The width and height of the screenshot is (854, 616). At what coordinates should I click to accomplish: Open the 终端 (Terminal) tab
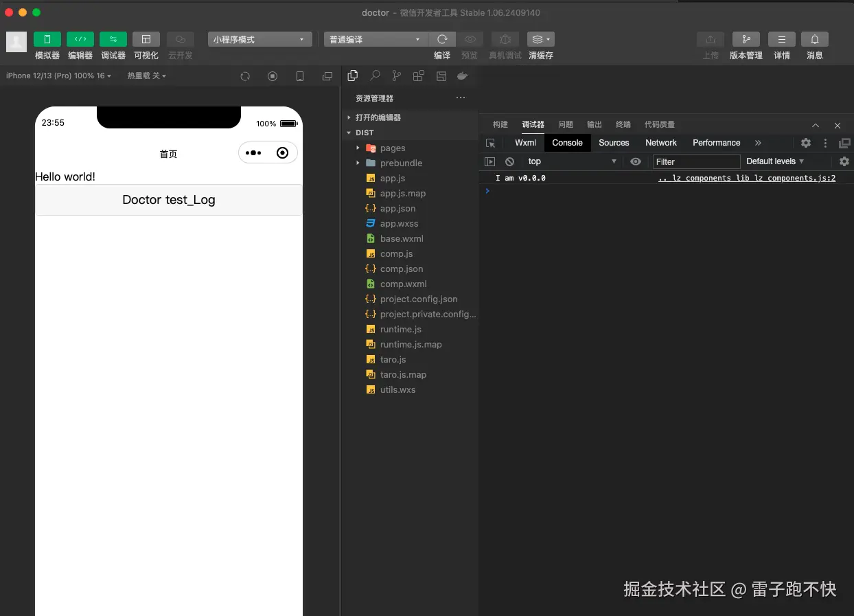click(622, 124)
